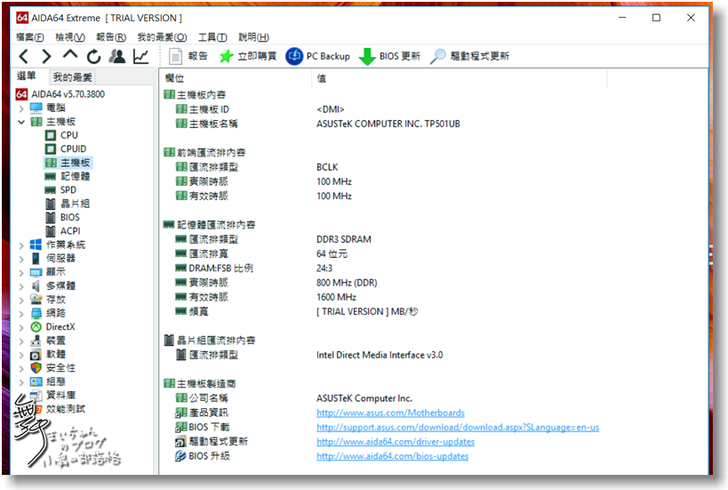Expand the 顯示 tree node
This screenshot has width=728, height=490.
point(21,273)
